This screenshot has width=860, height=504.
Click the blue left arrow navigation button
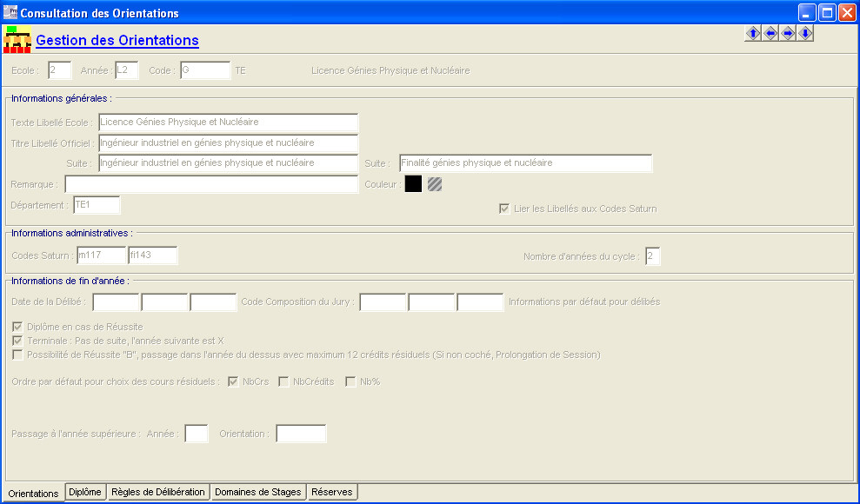(x=770, y=33)
